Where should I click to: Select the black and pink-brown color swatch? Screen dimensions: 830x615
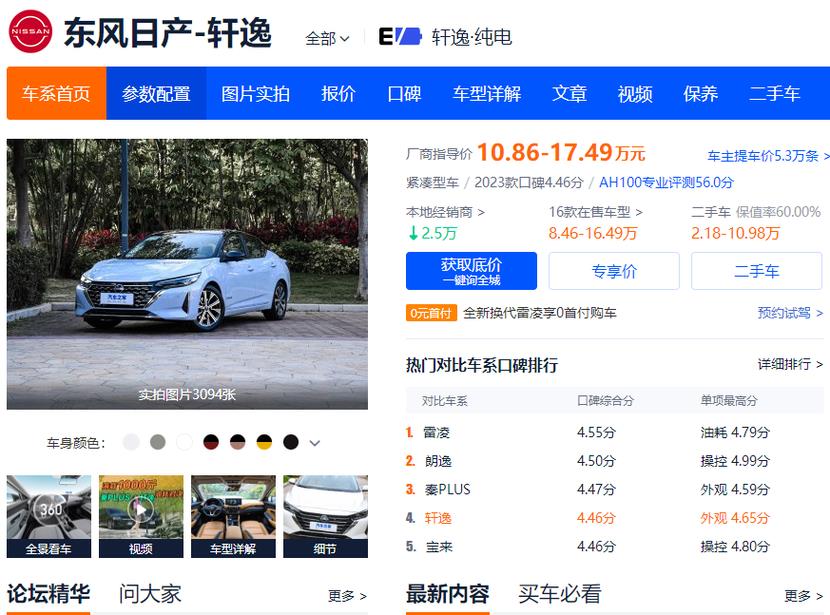[238, 442]
